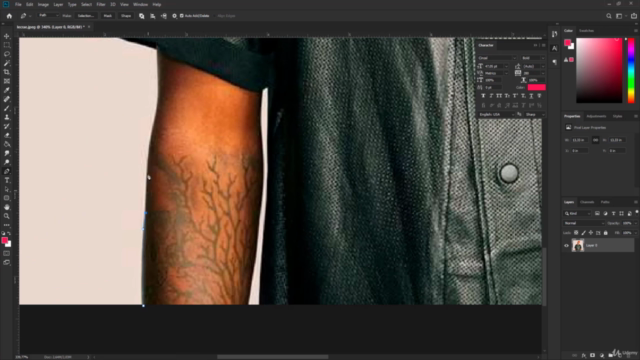Open the Path mode dropdown in options bar
Viewport: 640px width, 360px height.
pyautogui.click(x=48, y=16)
